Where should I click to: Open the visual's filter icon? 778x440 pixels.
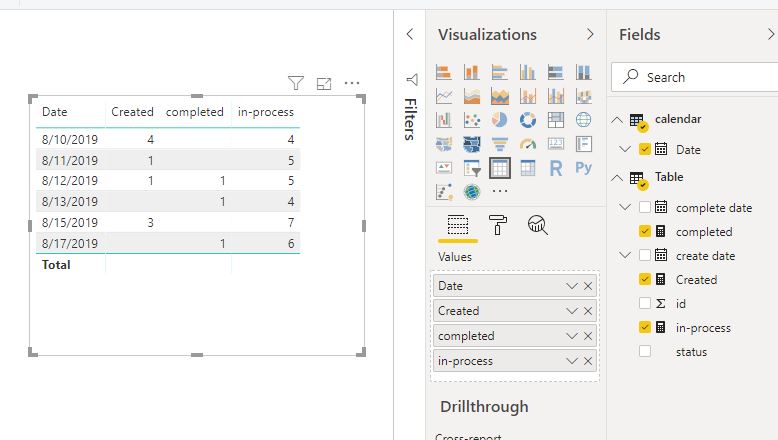[x=296, y=83]
